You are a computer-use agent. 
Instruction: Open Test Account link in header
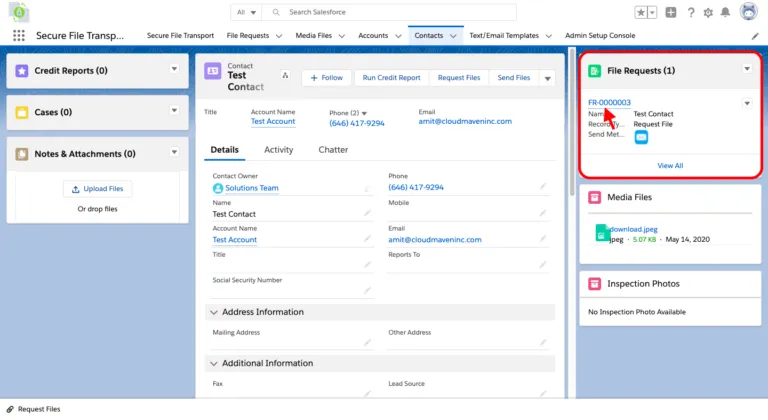point(273,122)
